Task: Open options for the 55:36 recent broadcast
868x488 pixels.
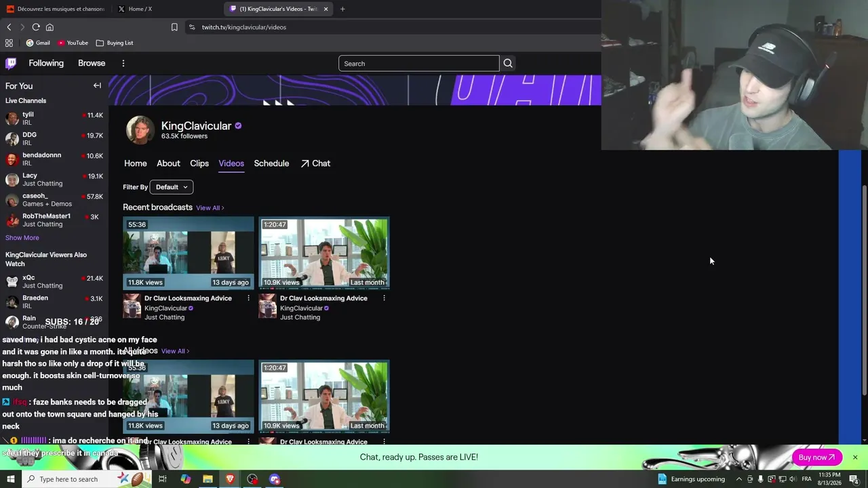Action: (x=248, y=298)
